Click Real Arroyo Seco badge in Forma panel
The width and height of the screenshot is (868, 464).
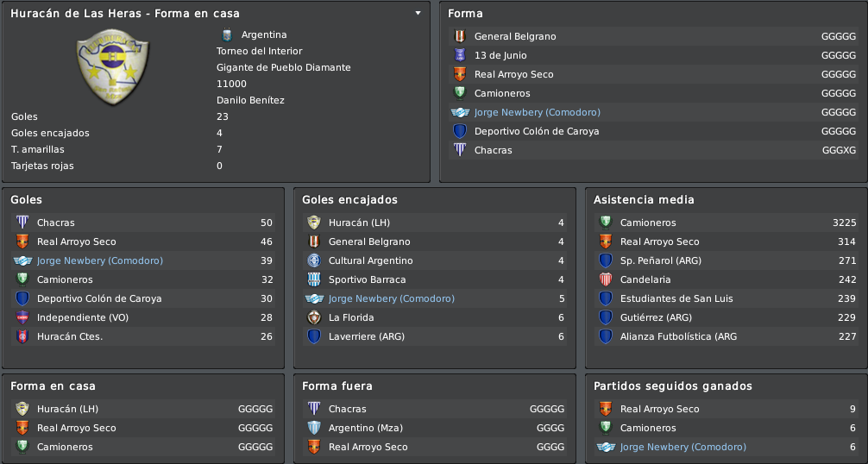point(460,74)
